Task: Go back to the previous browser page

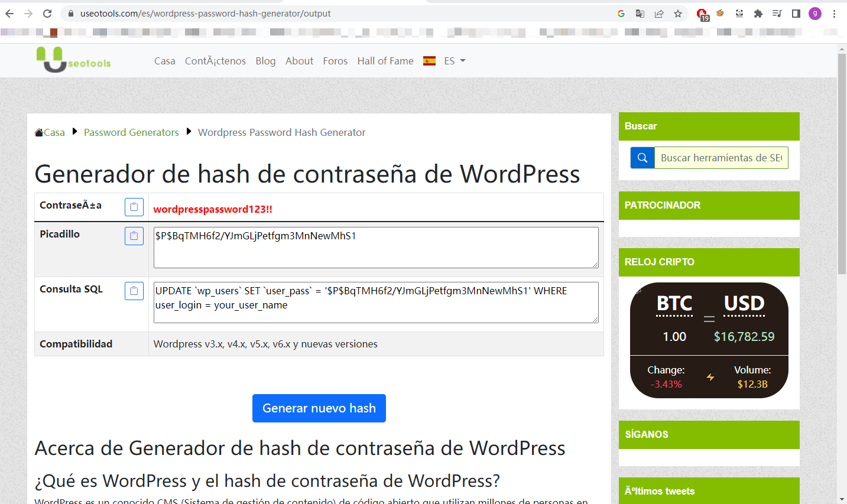Action: coord(9,14)
